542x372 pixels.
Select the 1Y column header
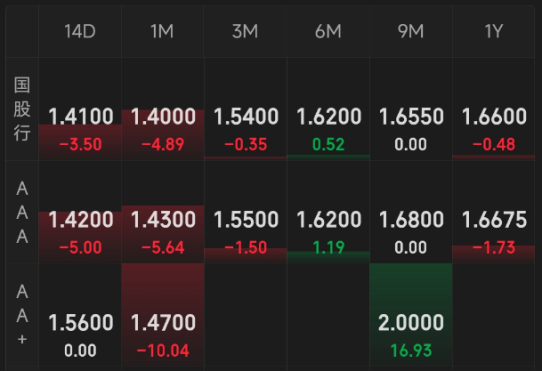click(494, 31)
